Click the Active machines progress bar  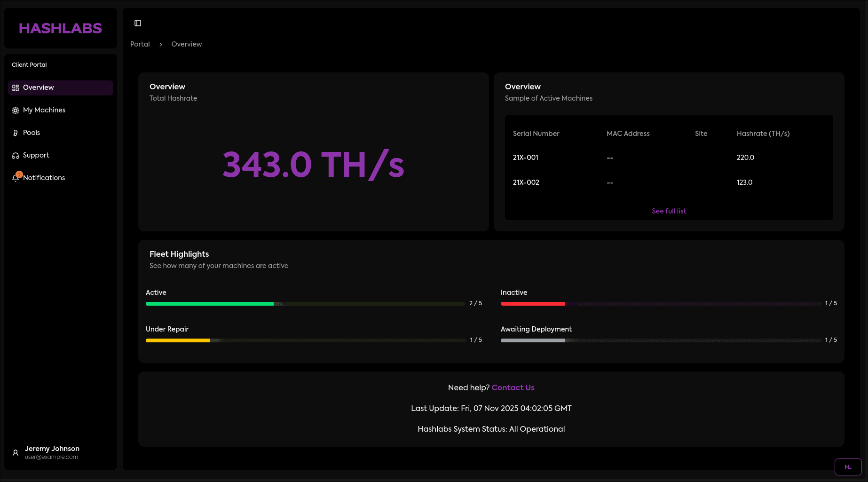306,303
